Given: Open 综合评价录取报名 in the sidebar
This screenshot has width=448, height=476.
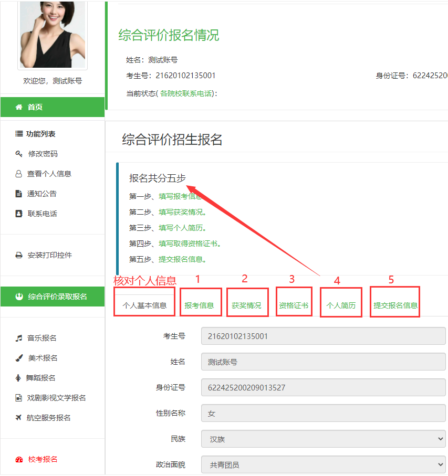Looking at the screenshot, I should coord(53,297).
